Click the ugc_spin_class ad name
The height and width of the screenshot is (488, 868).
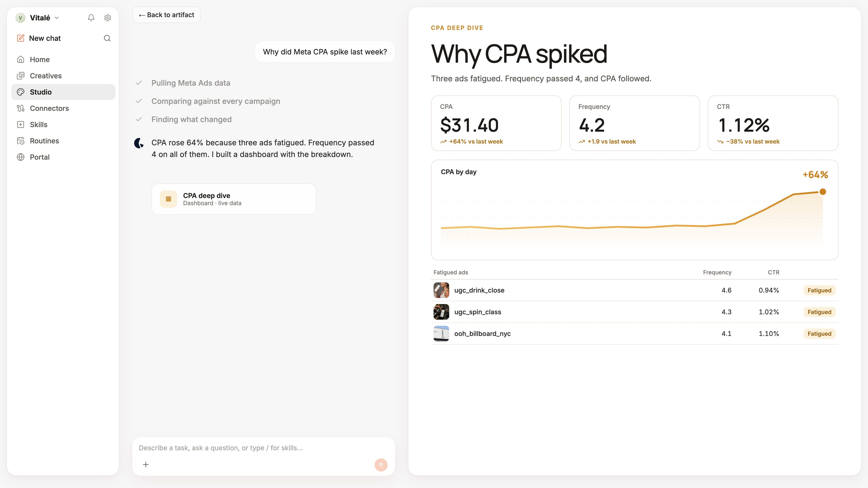[x=477, y=312]
